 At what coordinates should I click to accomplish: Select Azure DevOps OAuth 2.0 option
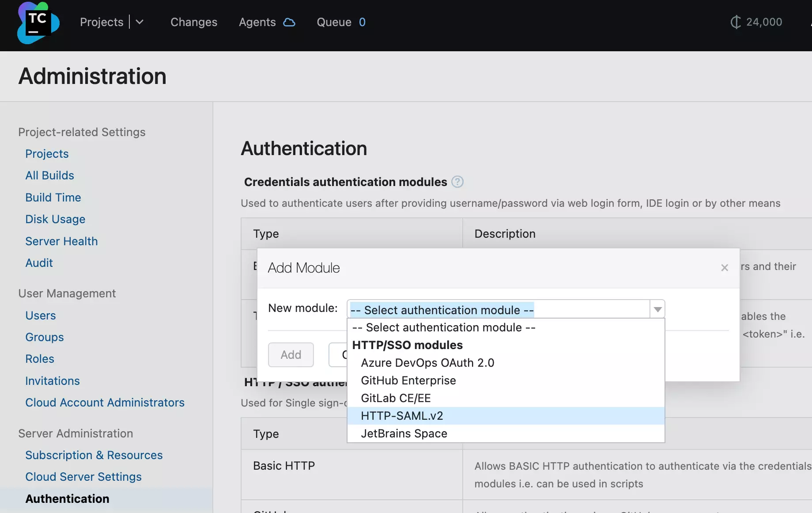coord(427,363)
